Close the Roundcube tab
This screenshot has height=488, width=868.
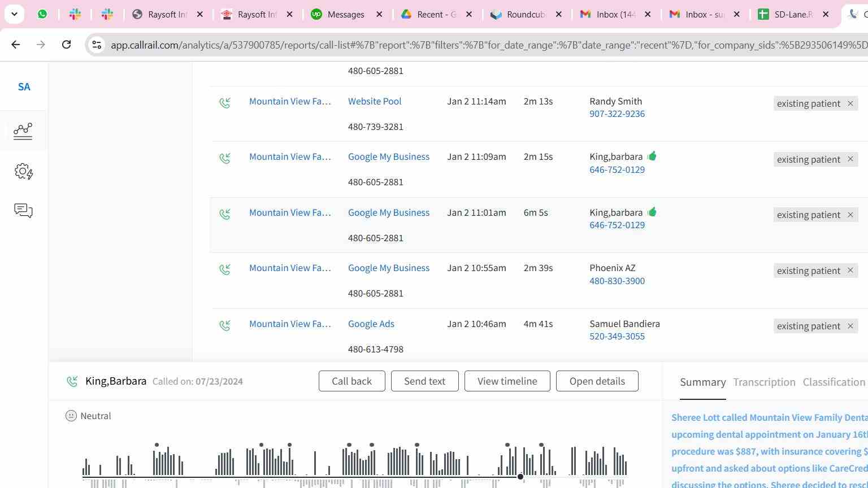[559, 14]
